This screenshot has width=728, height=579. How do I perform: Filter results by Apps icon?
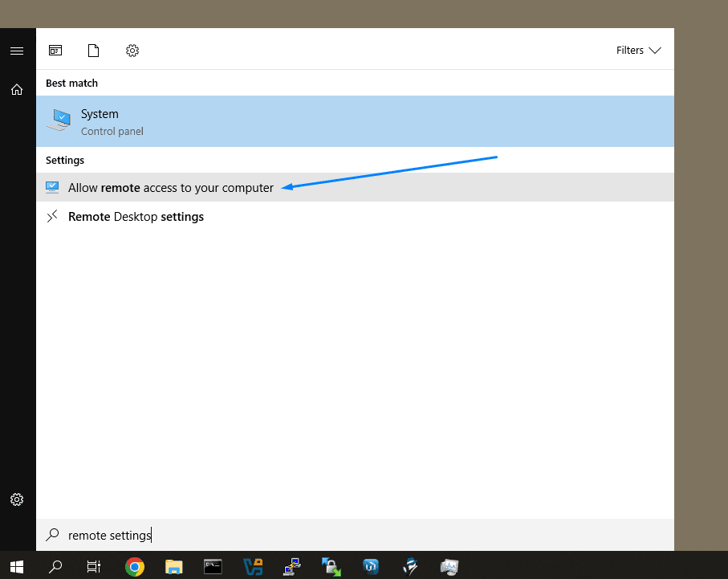(x=55, y=50)
